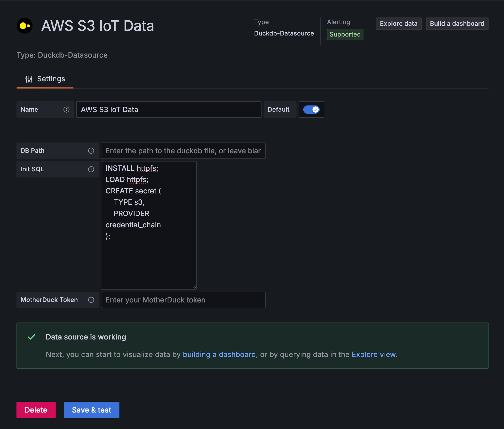
Task: Click 'credential_chain' line in Init SQL
Action: pos(133,225)
